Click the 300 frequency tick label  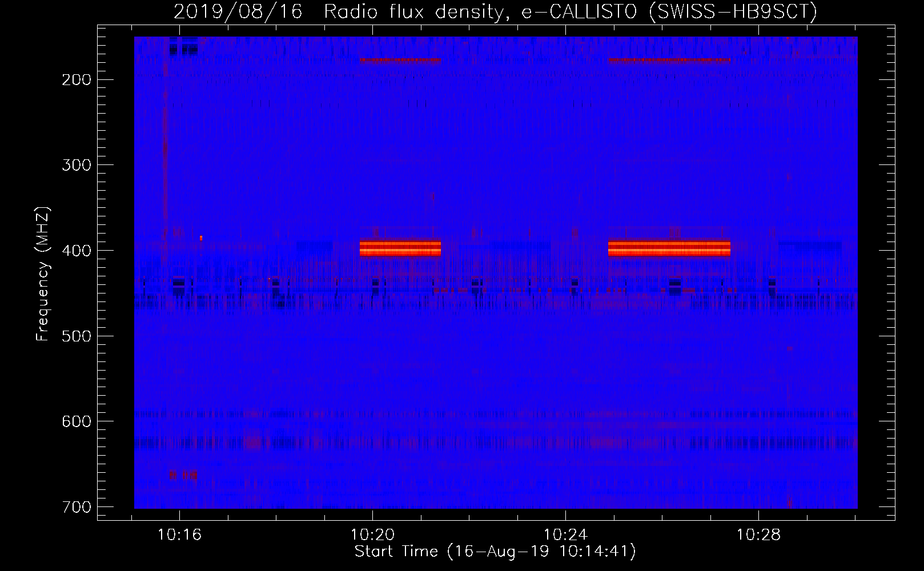point(76,165)
